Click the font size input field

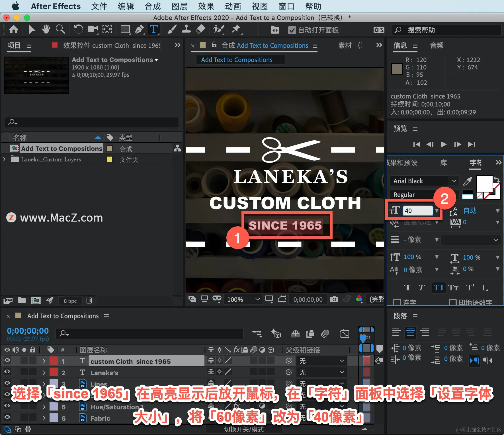click(x=418, y=211)
